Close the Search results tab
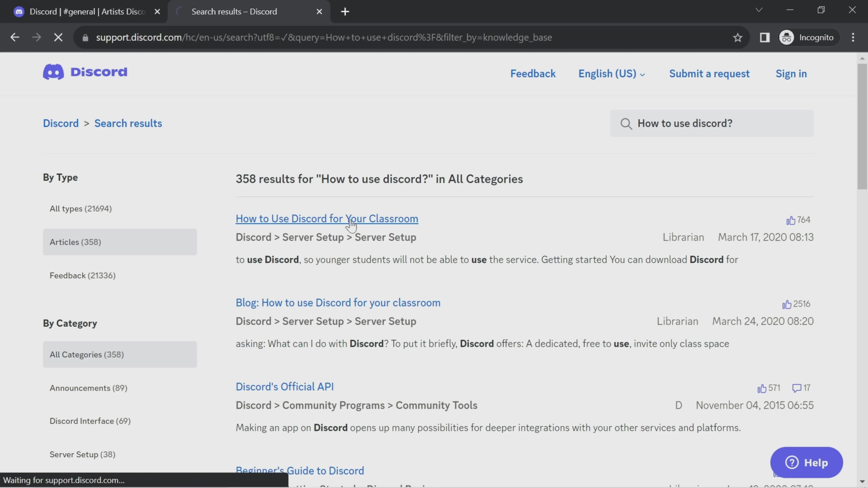The width and height of the screenshot is (868, 488). [319, 12]
